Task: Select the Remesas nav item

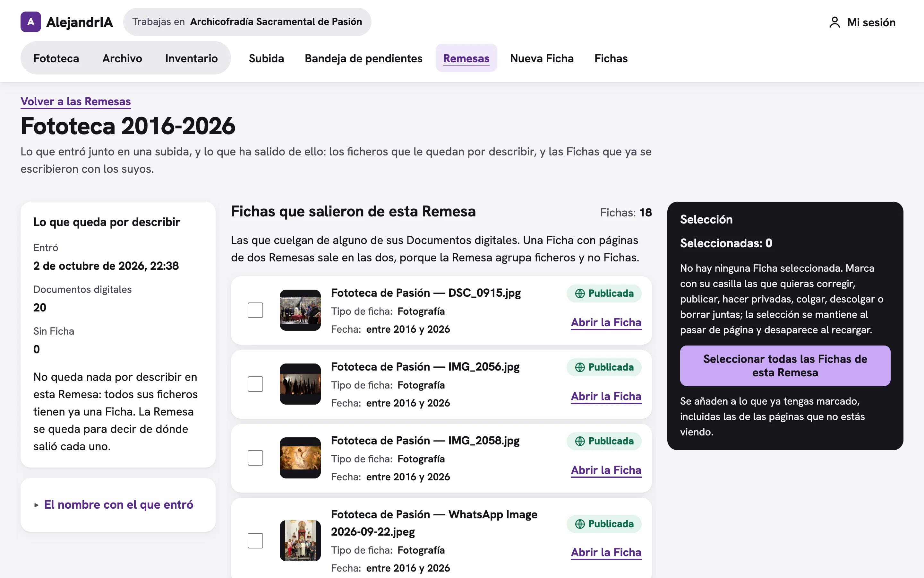Action: (466, 58)
